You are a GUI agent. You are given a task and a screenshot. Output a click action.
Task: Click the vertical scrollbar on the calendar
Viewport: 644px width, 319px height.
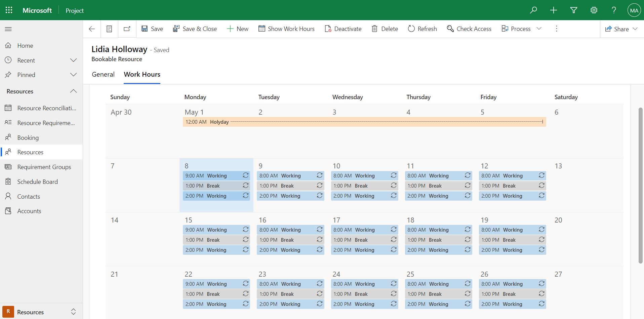[640, 185]
